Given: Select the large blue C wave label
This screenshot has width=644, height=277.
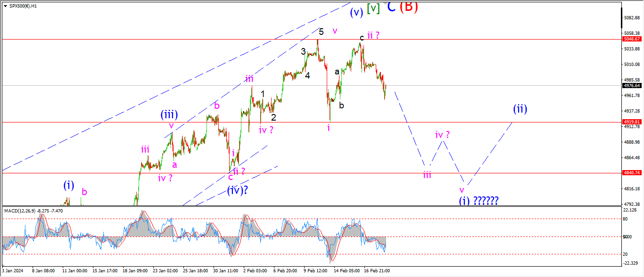Looking at the screenshot, I should [x=391, y=8].
